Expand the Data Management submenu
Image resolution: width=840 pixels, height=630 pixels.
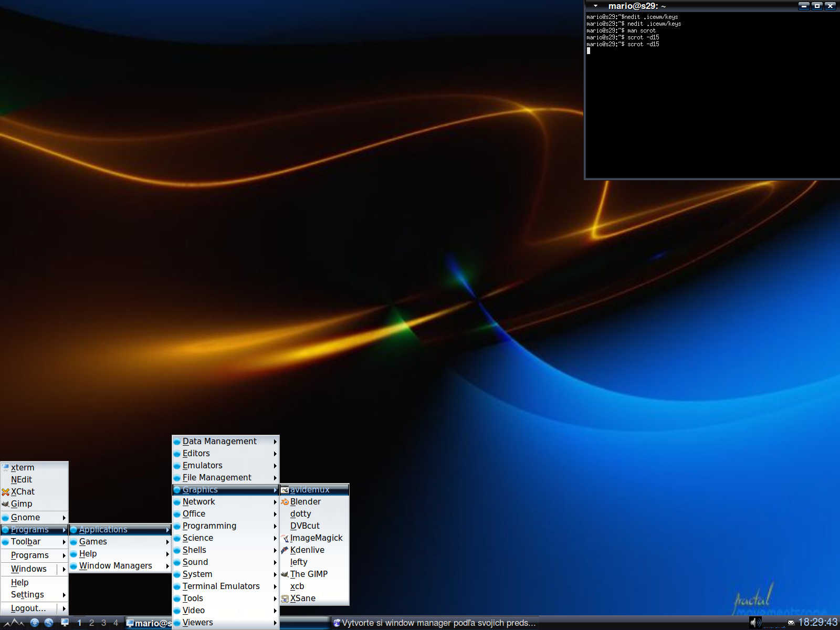pyautogui.click(x=226, y=441)
